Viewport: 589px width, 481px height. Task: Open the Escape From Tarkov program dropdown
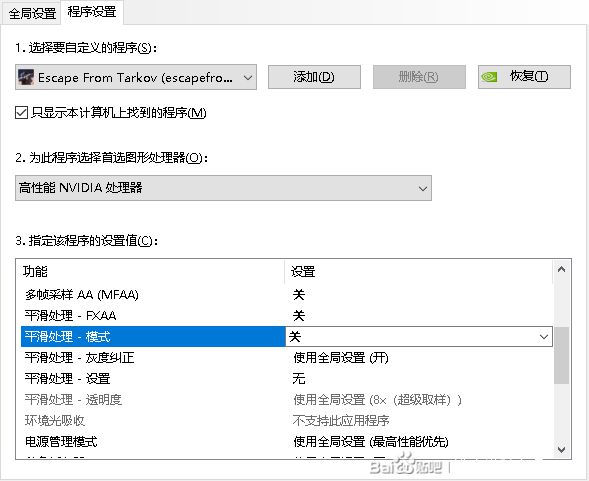point(136,77)
